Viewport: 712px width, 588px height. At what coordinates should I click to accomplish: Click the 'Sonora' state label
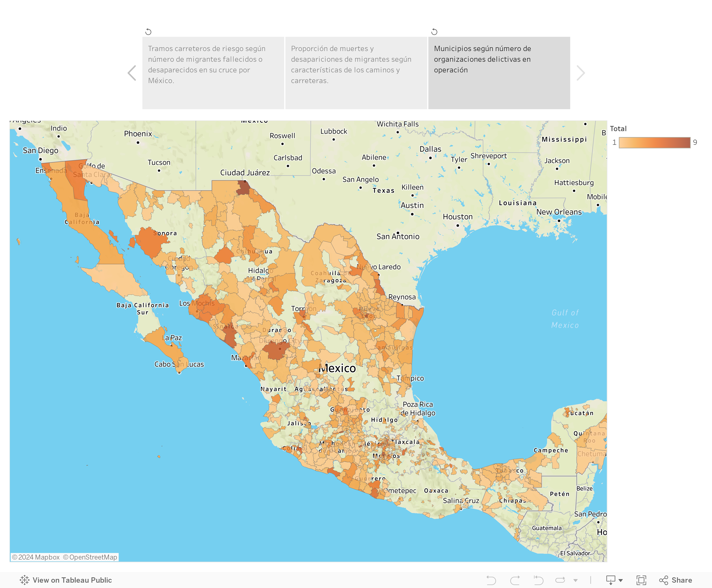point(165,233)
